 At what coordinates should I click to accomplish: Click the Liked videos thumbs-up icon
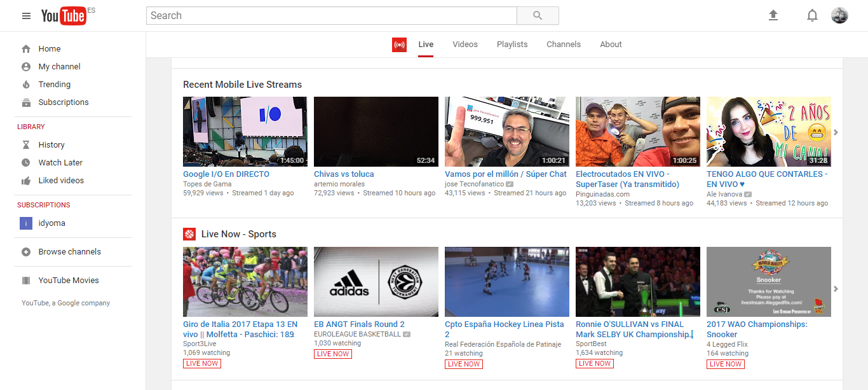pyautogui.click(x=26, y=181)
